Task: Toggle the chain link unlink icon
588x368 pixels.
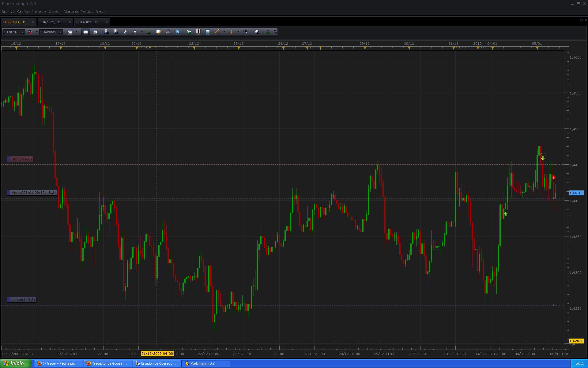Action: [x=30, y=32]
